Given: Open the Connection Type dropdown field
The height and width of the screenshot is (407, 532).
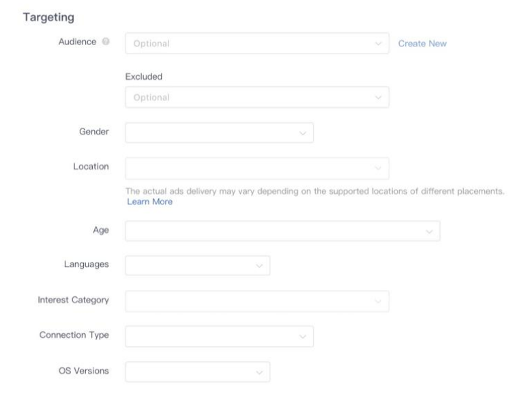Looking at the screenshot, I should pos(211,336).
